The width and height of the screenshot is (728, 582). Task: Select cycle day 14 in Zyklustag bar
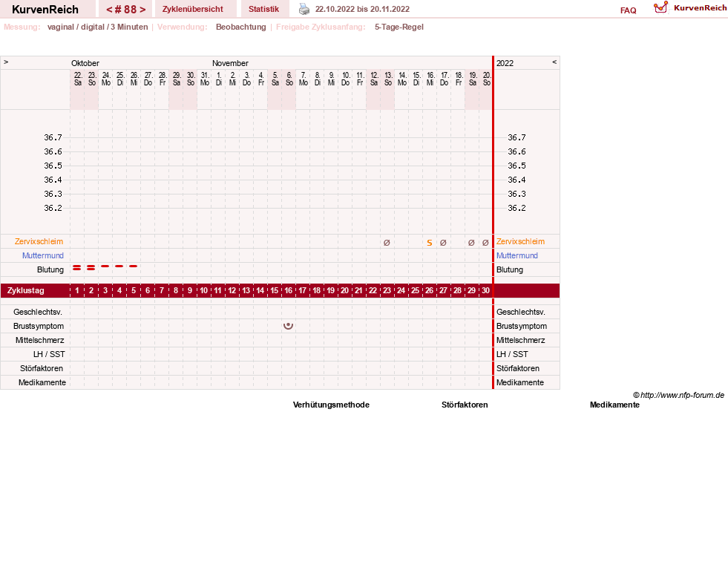[260, 291]
